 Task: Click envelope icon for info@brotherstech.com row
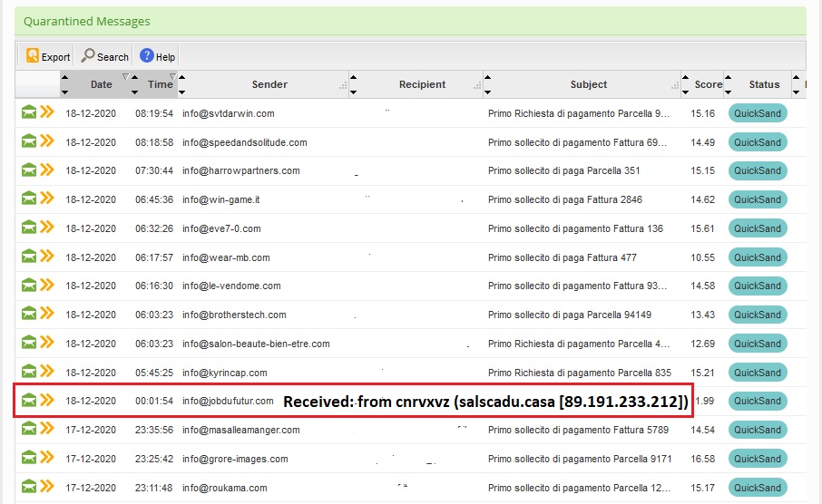click(x=29, y=314)
